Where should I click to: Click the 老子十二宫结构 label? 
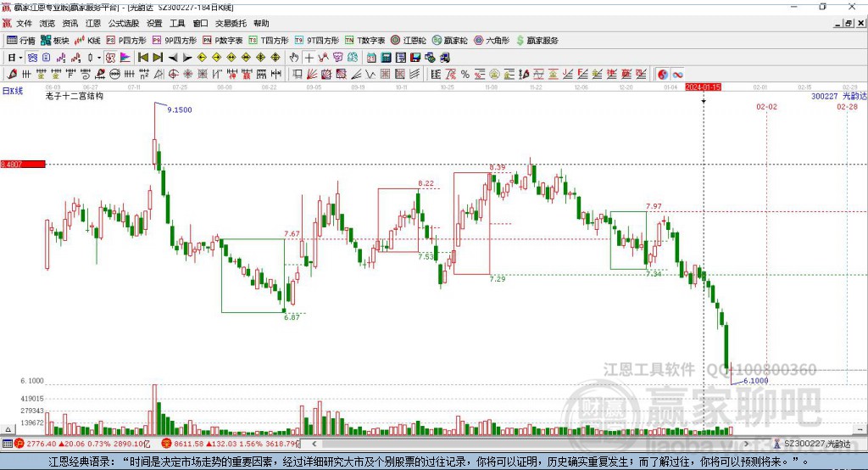tap(75, 97)
